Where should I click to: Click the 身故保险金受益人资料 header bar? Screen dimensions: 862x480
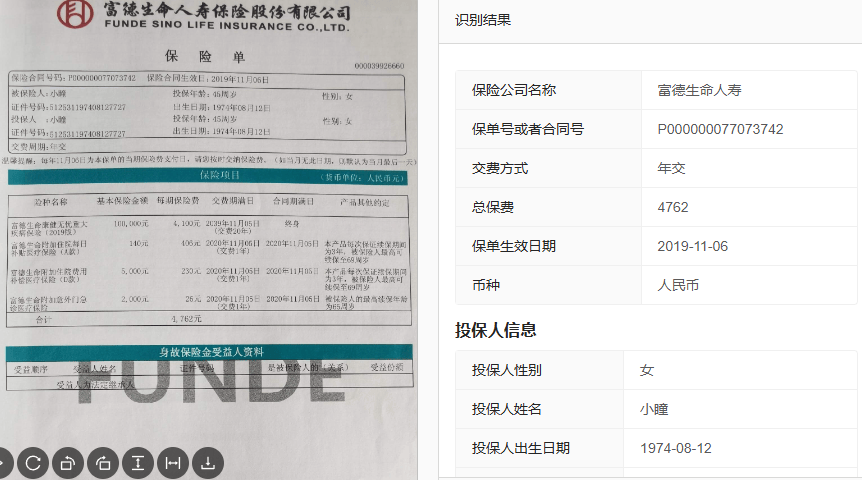point(209,352)
